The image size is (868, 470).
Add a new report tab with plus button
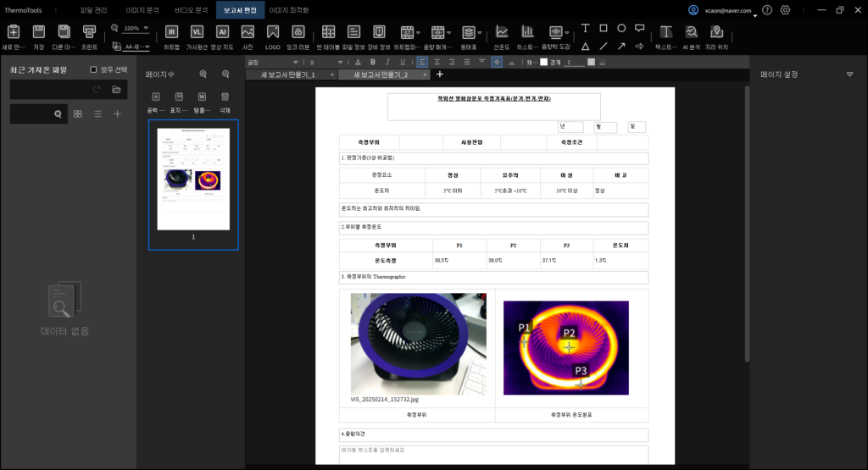tap(439, 75)
